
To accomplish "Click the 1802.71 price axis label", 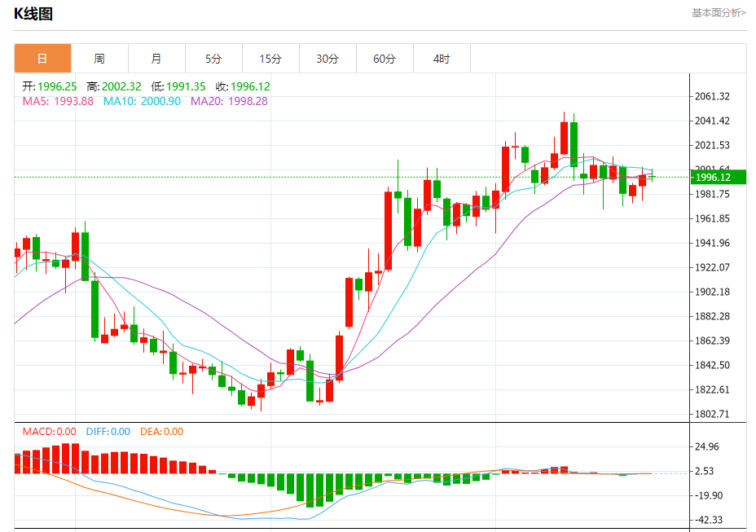I will [x=712, y=414].
